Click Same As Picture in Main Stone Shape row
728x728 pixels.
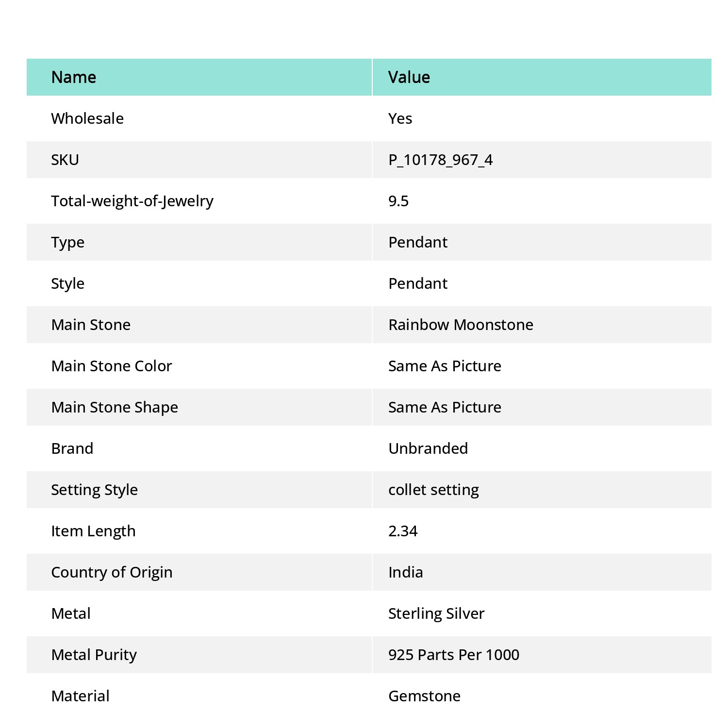point(445,407)
